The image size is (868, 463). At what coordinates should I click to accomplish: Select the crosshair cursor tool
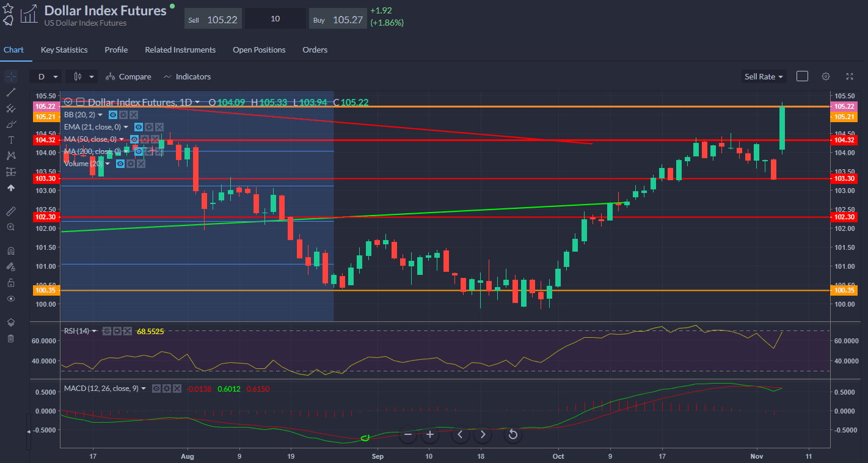pos(11,76)
